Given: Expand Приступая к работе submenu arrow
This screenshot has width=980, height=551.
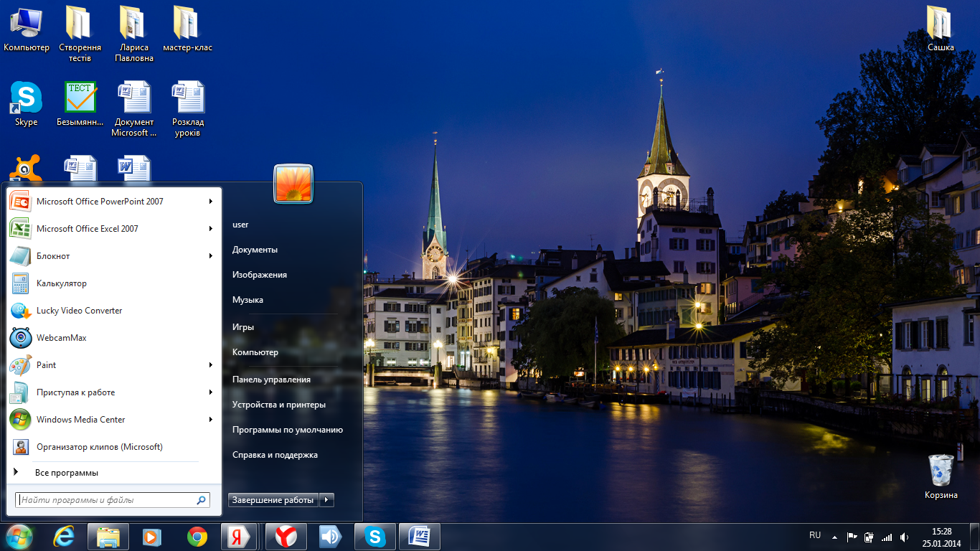Looking at the screenshot, I should pyautogui.click(x=211, y=392).
